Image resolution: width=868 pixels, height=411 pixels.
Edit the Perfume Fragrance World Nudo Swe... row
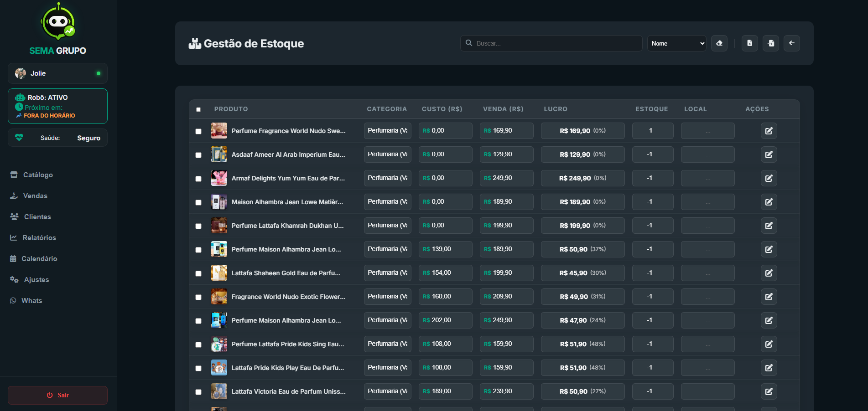click(x=769, y=131)
